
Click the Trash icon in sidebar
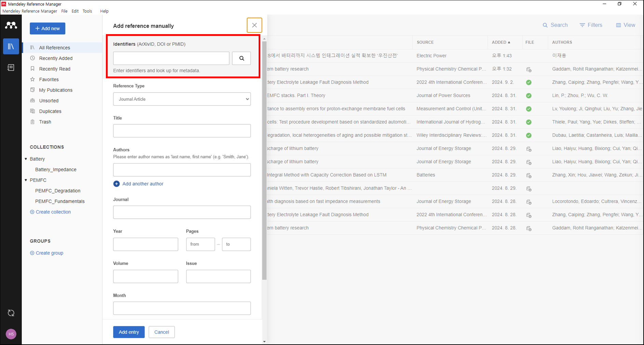[32, 122]
